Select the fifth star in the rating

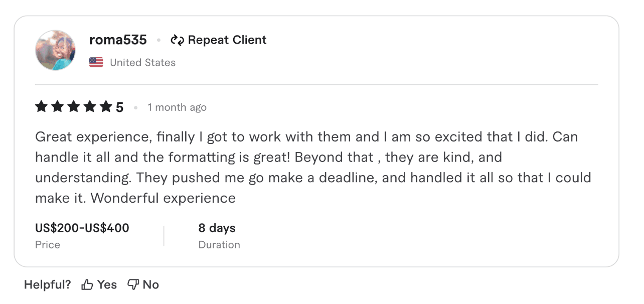(x=105, y=106)
